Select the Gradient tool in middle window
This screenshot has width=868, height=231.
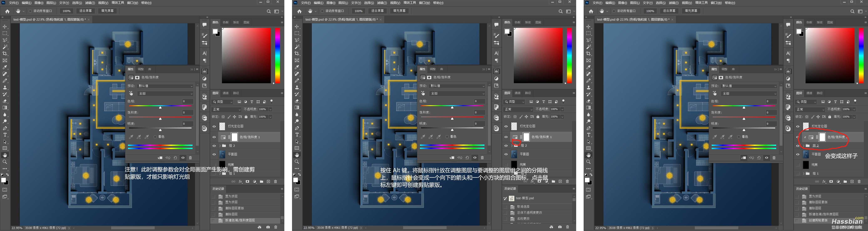pos(297,108)
